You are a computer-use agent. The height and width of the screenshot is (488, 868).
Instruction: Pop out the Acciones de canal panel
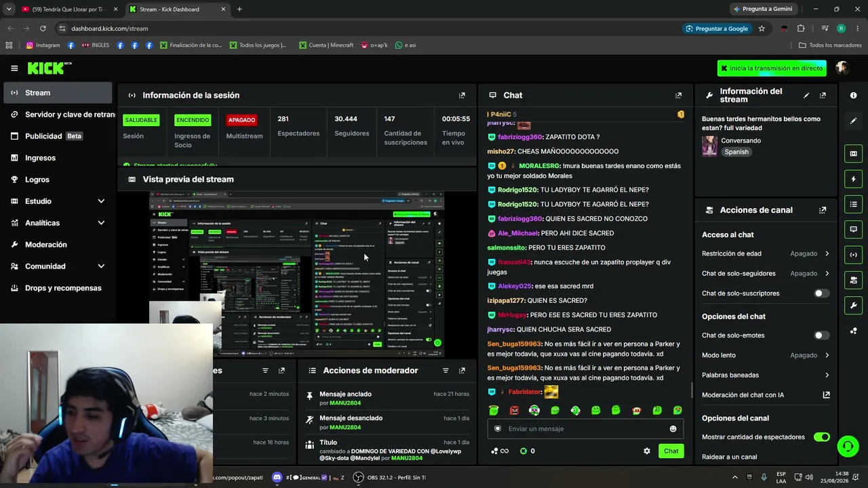coord(823,210)
